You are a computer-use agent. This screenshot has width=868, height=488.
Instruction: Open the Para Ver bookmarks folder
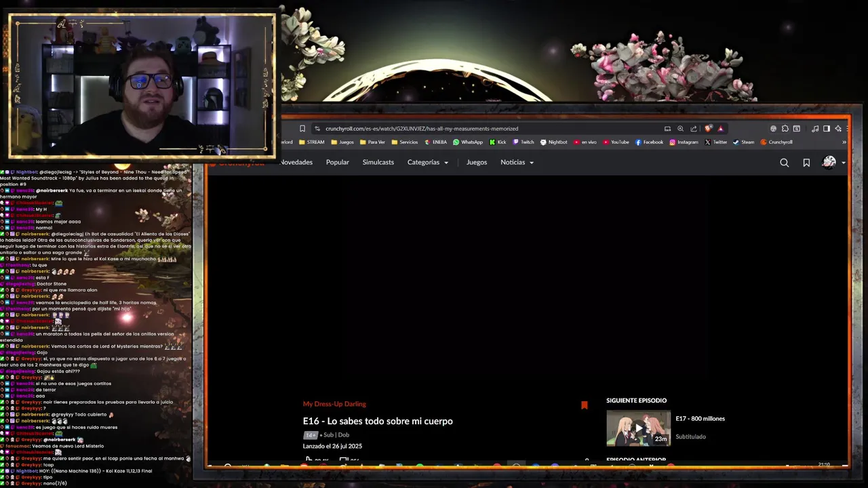coord(372,142)
